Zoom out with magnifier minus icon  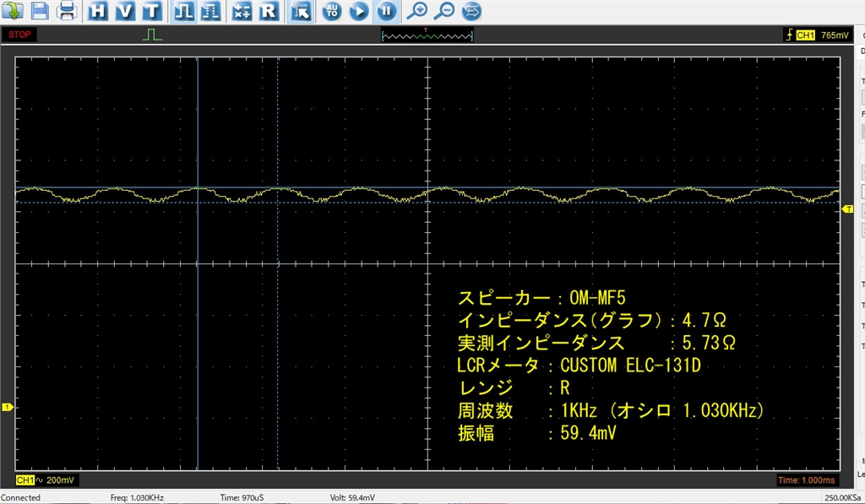point(444,11)
